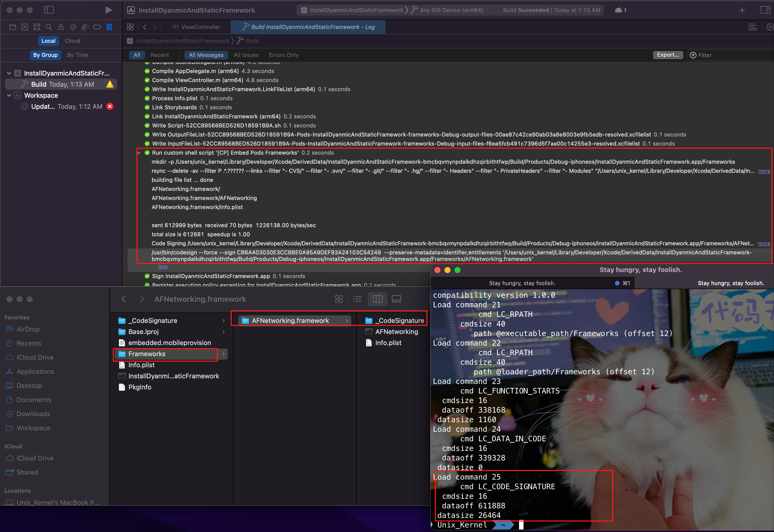Add new tab with plus icon
This screenshot has width=774, height=532.
(742, 10)
